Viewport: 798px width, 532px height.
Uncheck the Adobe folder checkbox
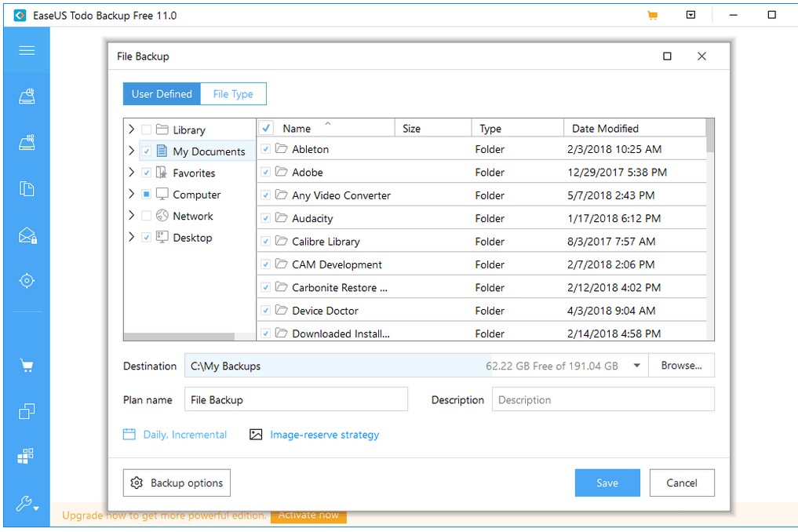265,172
